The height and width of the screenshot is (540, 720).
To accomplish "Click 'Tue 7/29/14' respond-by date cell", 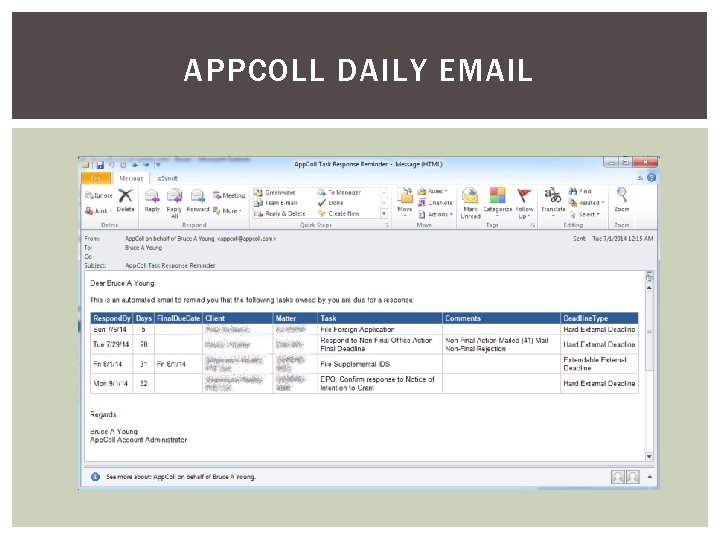I will pyautogui.click(x=111, y=344).
